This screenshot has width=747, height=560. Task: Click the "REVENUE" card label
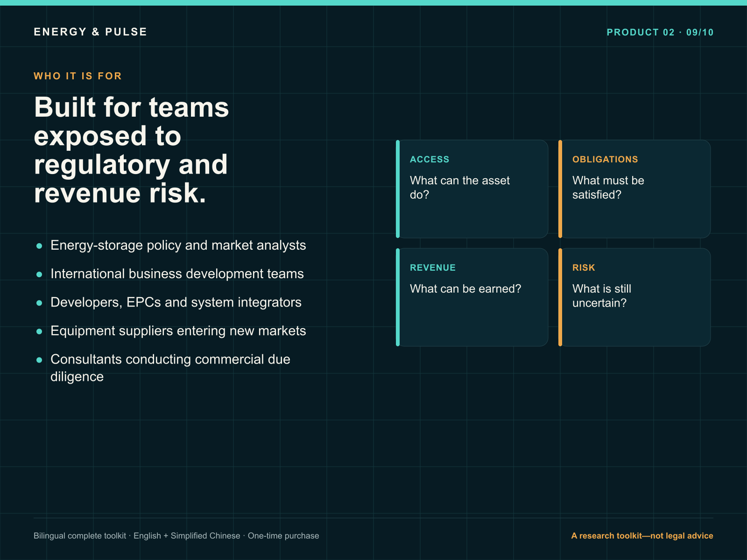(433, 267)
